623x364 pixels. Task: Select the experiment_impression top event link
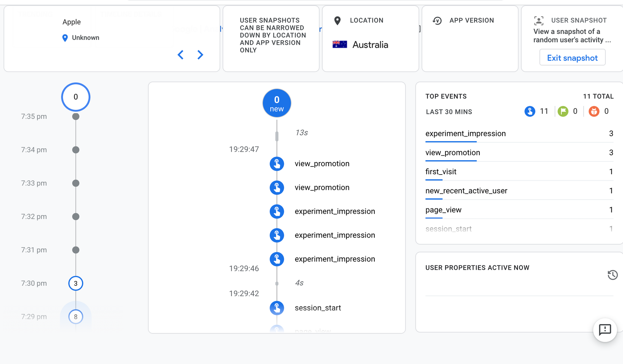point(465,133)
